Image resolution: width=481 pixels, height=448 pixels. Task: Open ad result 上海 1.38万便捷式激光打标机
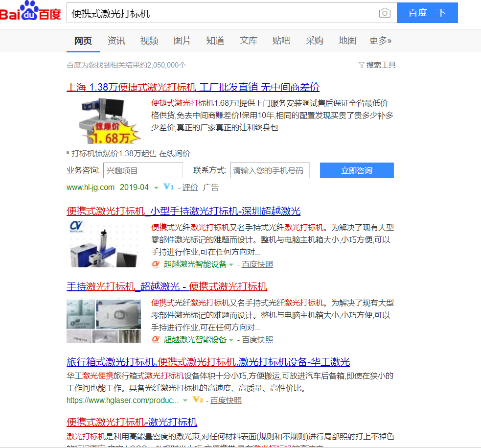(193, 87)
